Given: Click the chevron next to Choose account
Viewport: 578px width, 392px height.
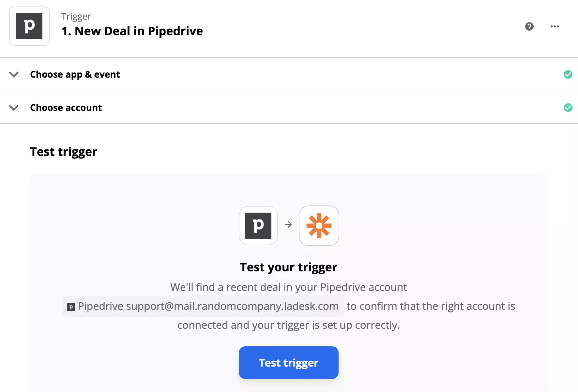Looking at the screenshot, I should click(x=14, y=108).
